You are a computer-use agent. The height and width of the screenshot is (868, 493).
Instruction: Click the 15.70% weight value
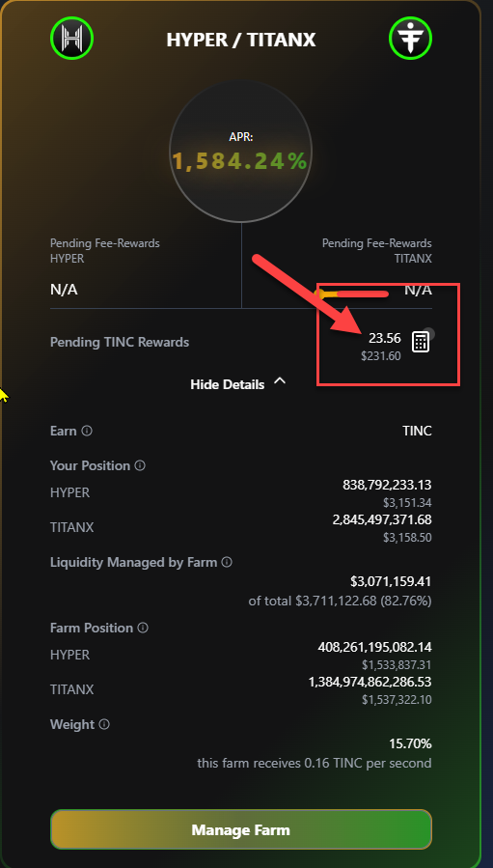point(410,743)
